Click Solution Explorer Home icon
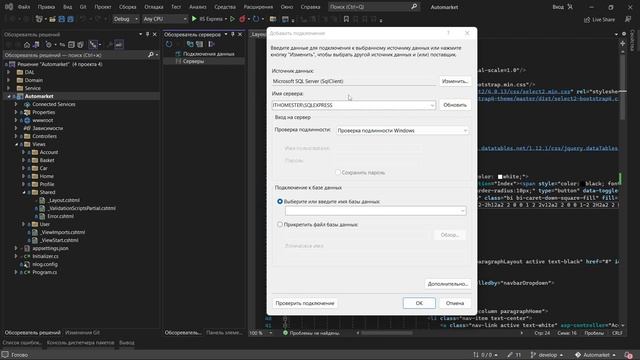This screenshot has height=360, width=640. coord(27,44)
